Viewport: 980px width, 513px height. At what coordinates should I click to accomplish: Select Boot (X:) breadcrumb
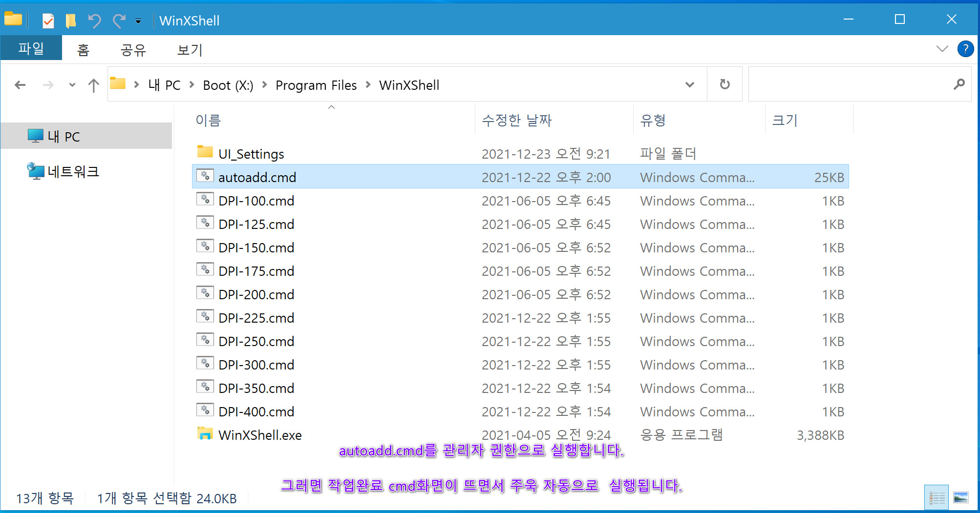click(228, 85)
